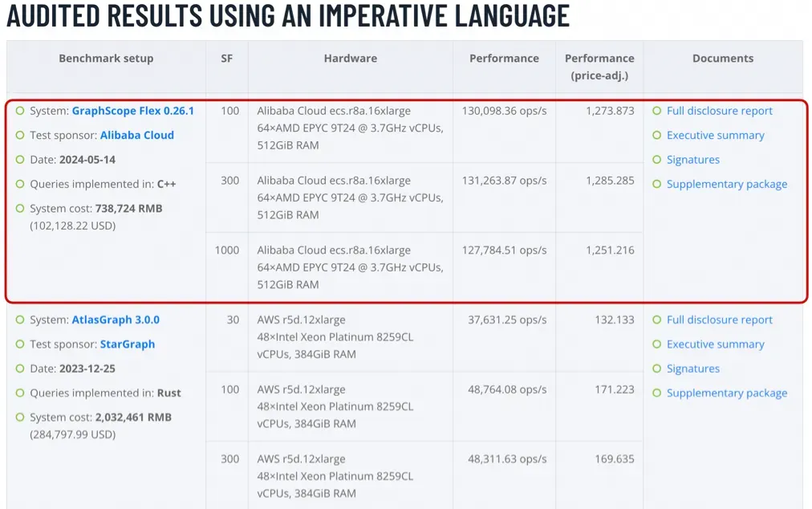Click the Hardware column header
This screenshot has height=509, width=812.
point(351,59)
